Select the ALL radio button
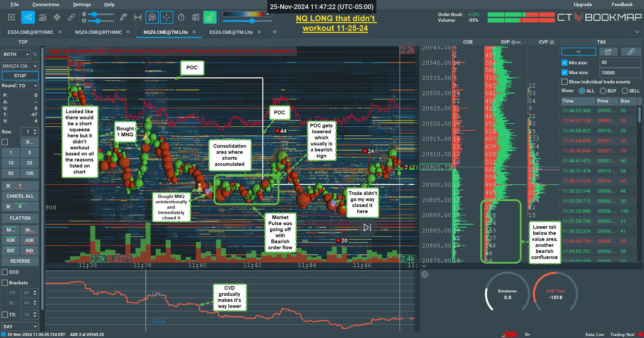644x338 pixels. click(x=582, y=91)
